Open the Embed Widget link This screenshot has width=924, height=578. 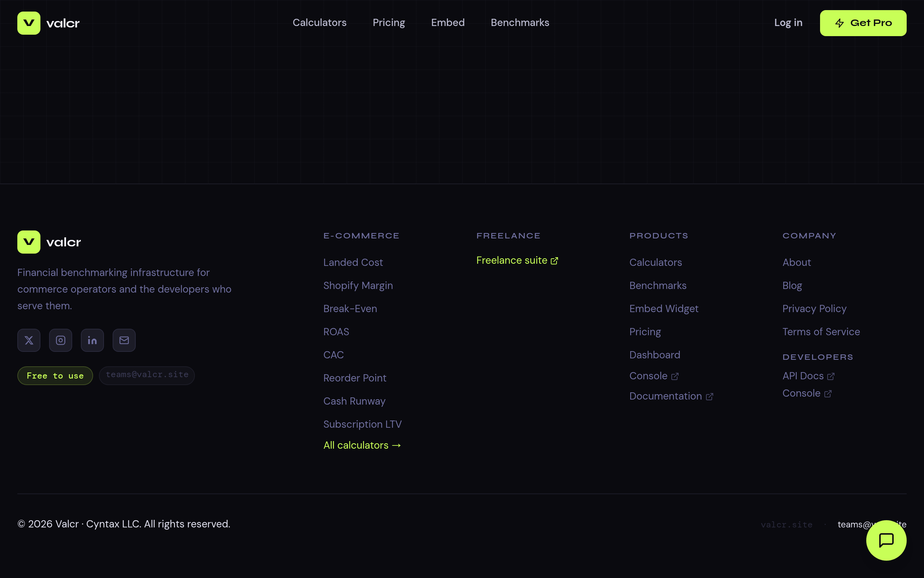(x=664, y=309)
